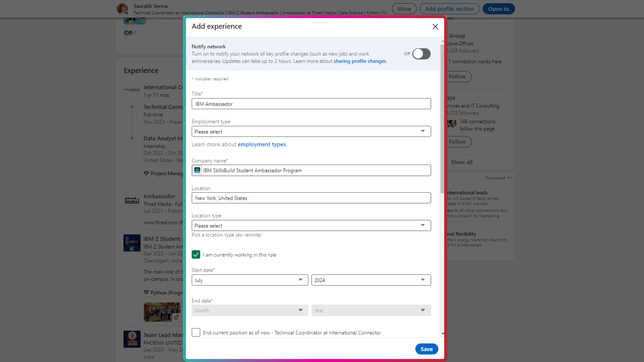This screenshot has width=644, height=362.
Task: Click the Company name field
Action: 311,170
